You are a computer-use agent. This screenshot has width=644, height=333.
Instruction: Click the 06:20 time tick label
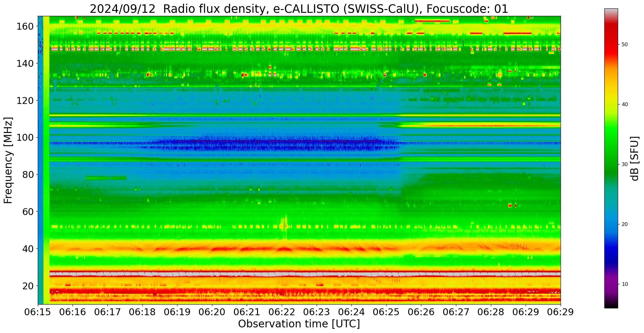[x=212, y=312]
